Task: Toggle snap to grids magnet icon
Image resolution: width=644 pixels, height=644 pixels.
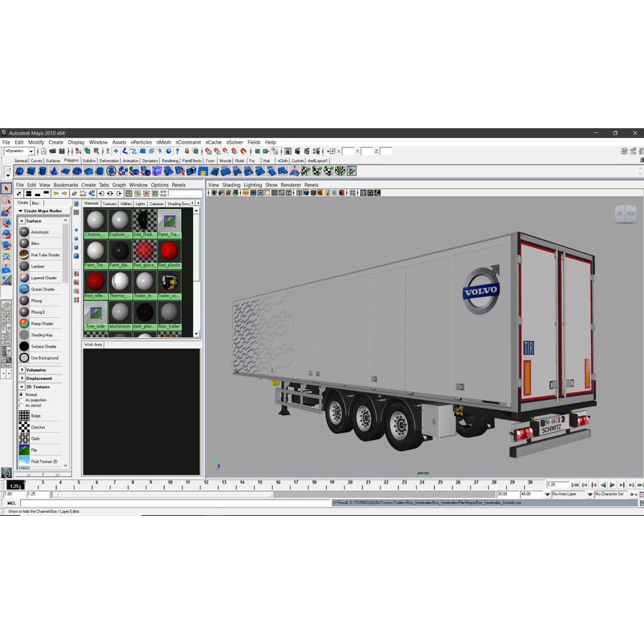Action: click(209, 151)
